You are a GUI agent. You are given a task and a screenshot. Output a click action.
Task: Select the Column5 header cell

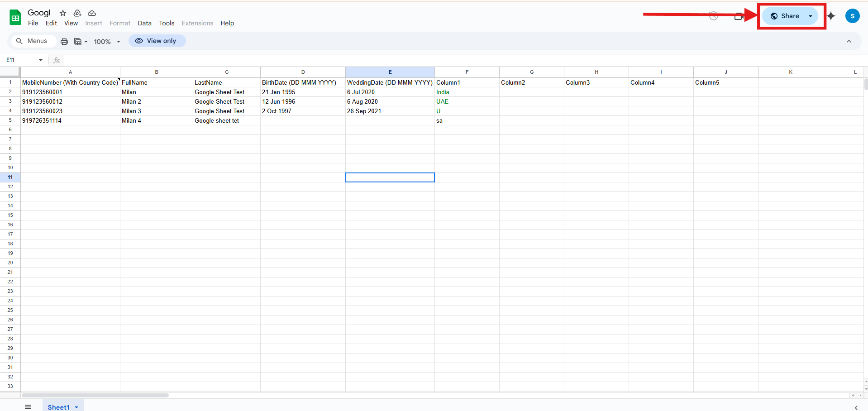click(726, 82)
